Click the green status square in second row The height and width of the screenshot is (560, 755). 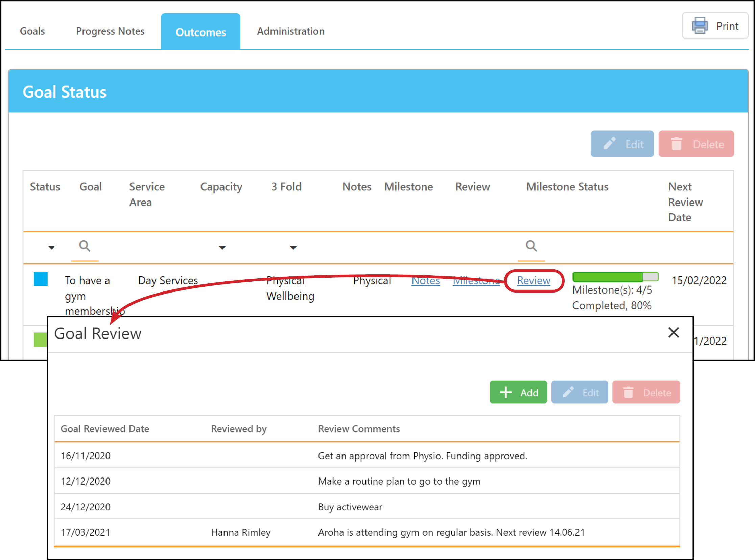click(x=40, y=340)
